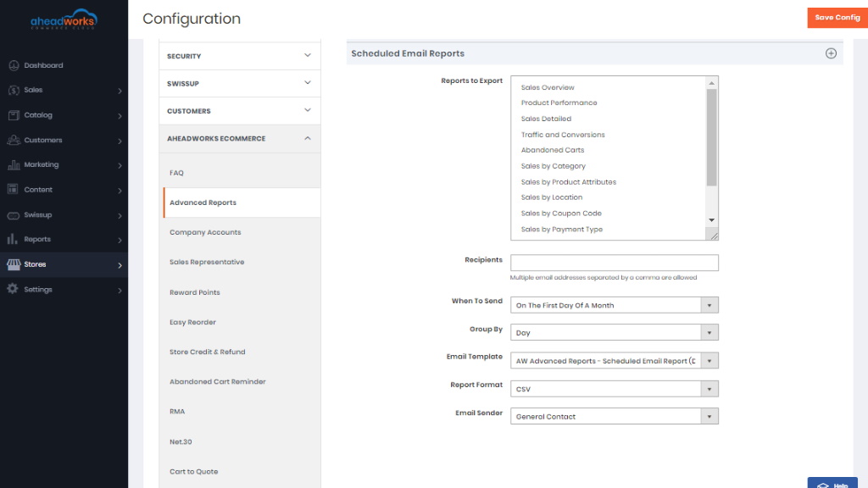This screenshot has height=488, width=868.
Task: Select the Advanced Reports tab
Action: [242, 202]
